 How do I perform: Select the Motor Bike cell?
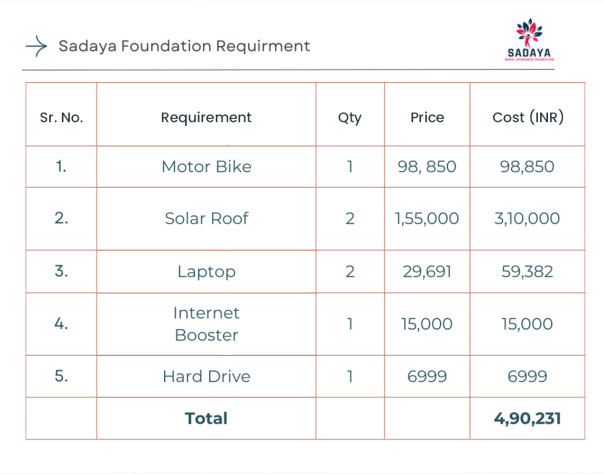click(x=206, y=167)
